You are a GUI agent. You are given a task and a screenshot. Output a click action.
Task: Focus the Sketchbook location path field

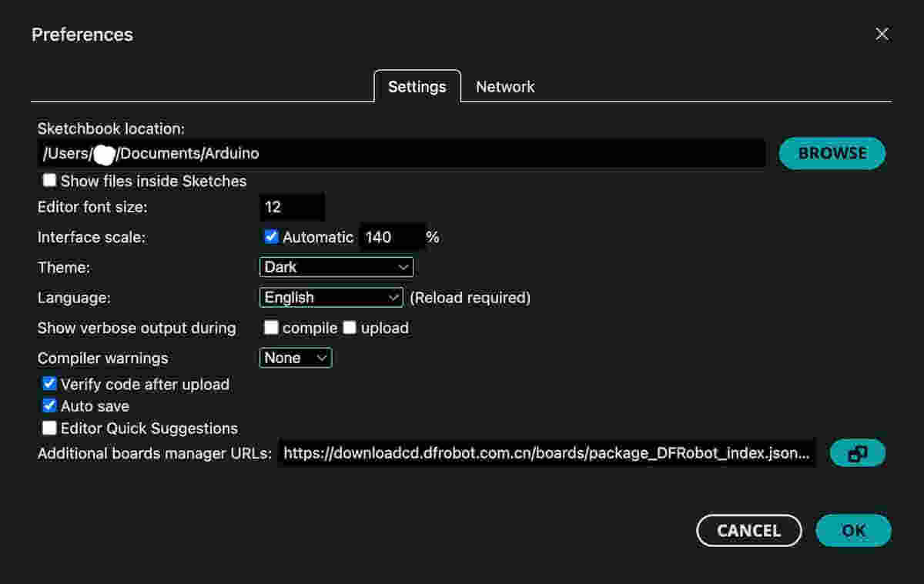tap(401, 153)
